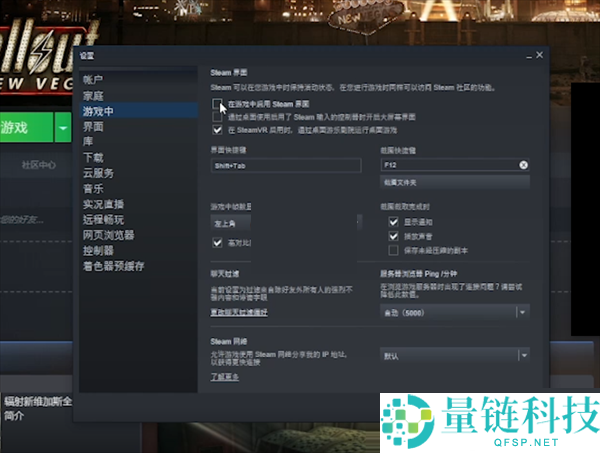
Task: Close the 设置 dialog with the X icon
Action: tap(539, 55)
